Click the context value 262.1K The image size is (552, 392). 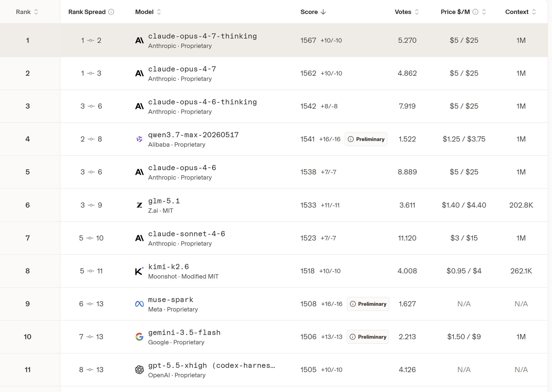[x=521, y=271]
